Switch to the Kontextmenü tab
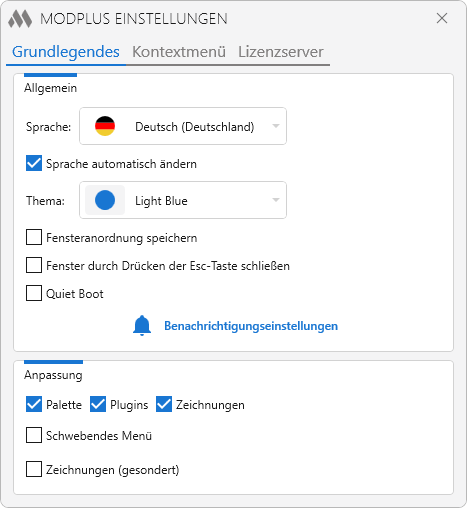The width and height of the screenshot is (467, 508). 179,52
